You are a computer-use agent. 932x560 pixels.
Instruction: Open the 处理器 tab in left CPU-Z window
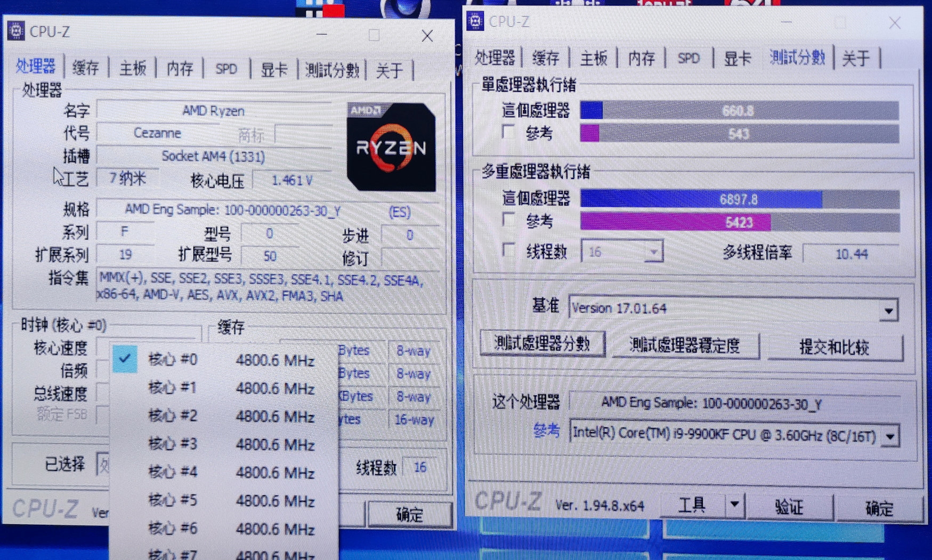[35, 67]
